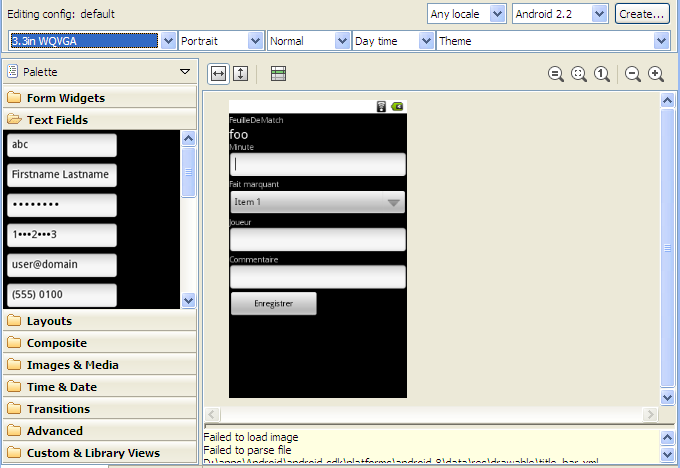Select the (555) 0100 phone field widget

click(62, 295)
